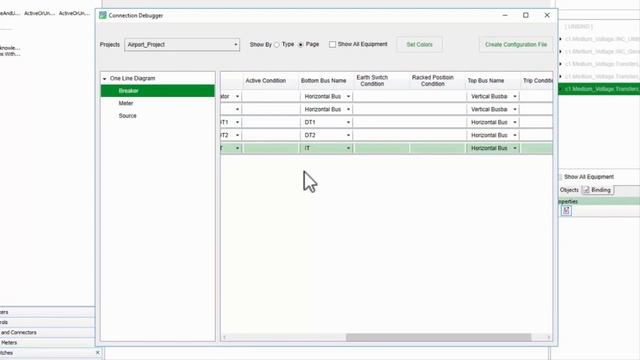Open the and Connectors section in background panel

(47, 333)
